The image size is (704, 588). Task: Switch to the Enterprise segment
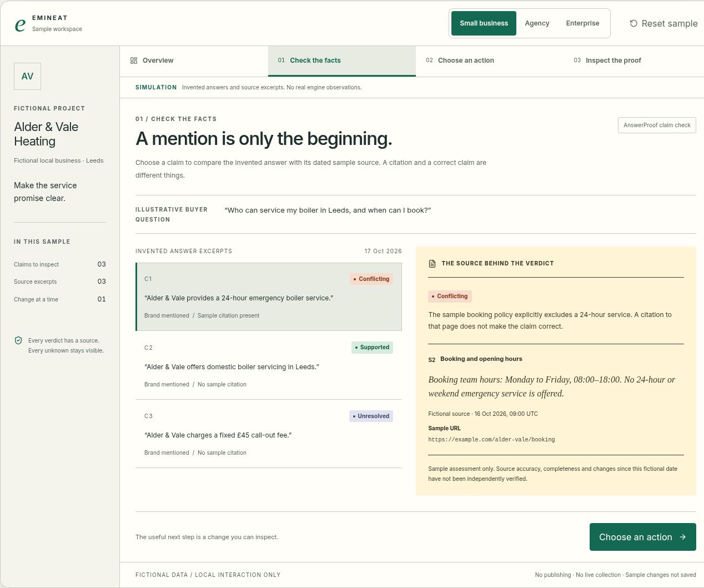click(582, 23)
